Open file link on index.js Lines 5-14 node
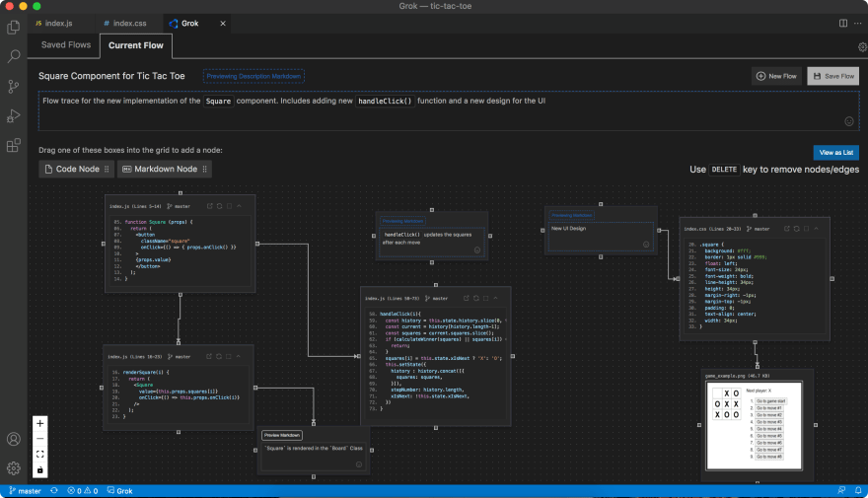868x498 pixels. (x=210, y=206)
